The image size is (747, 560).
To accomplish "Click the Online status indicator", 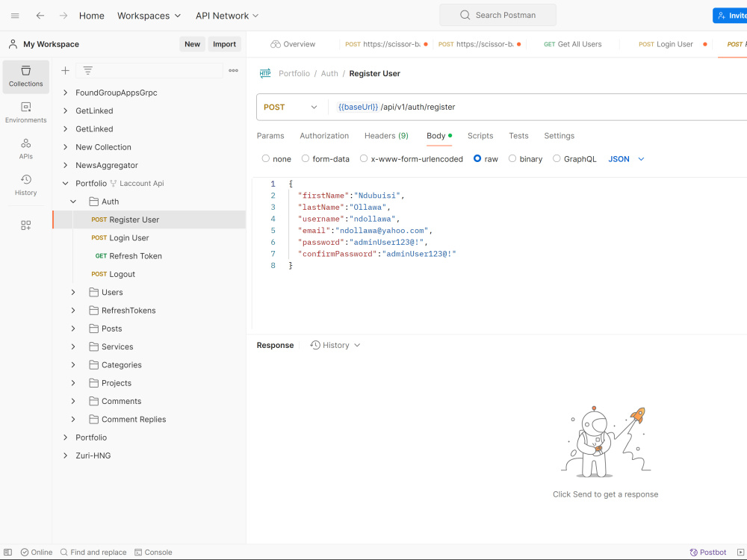I will click(36, 553).
